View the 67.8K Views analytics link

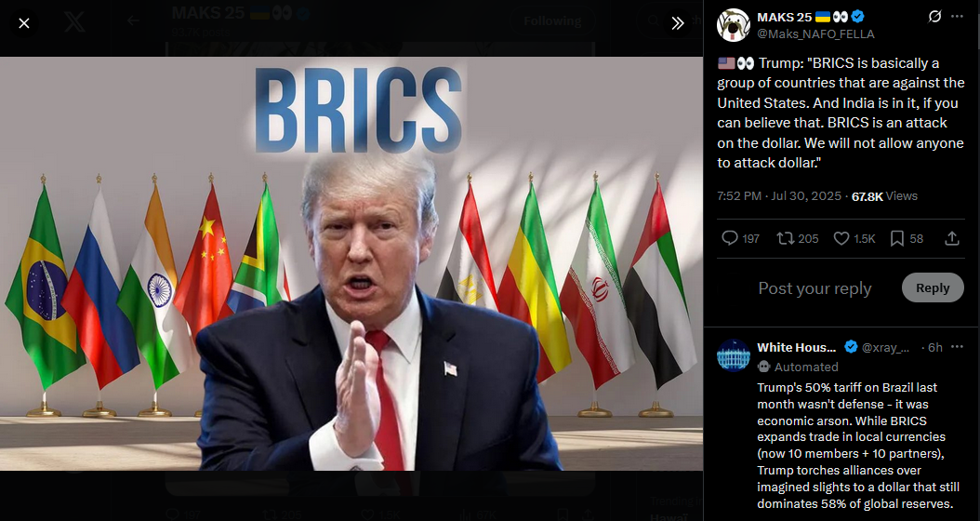tap(884, 195)
